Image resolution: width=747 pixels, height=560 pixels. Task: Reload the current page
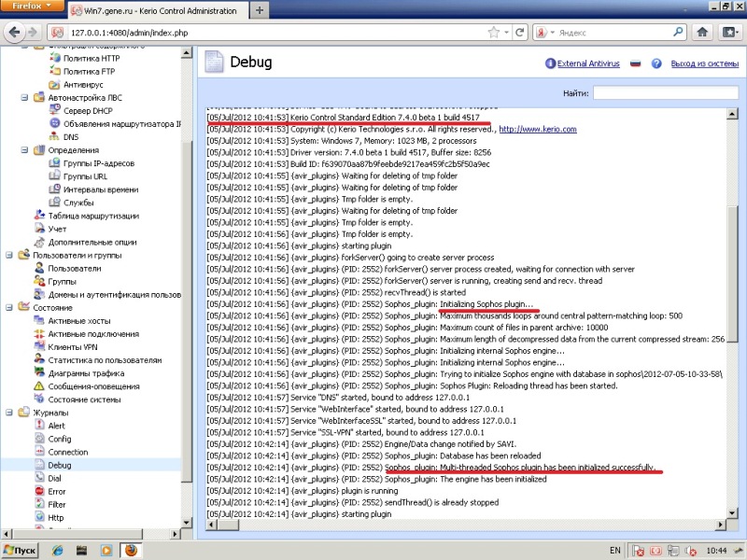(x=520, y=33)
